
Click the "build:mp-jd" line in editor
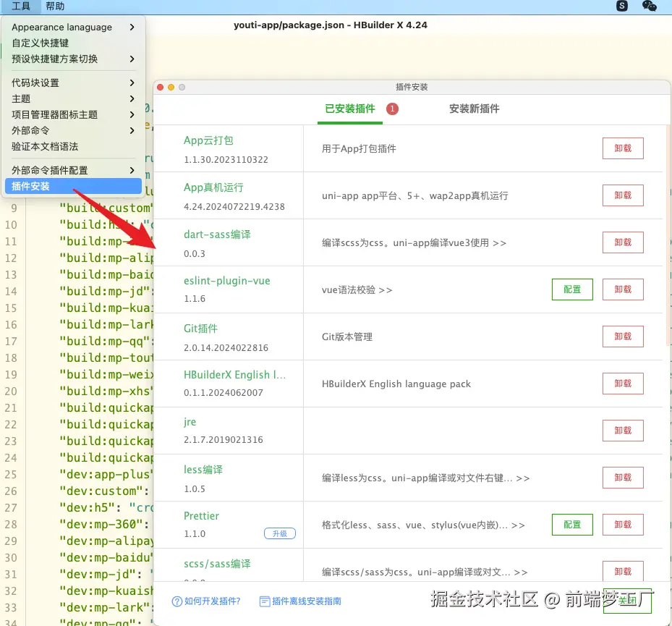107,291
